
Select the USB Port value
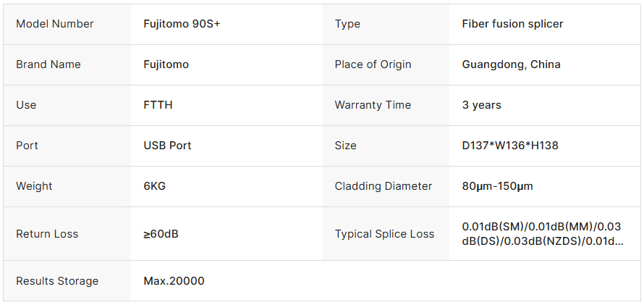pos(167,146)
